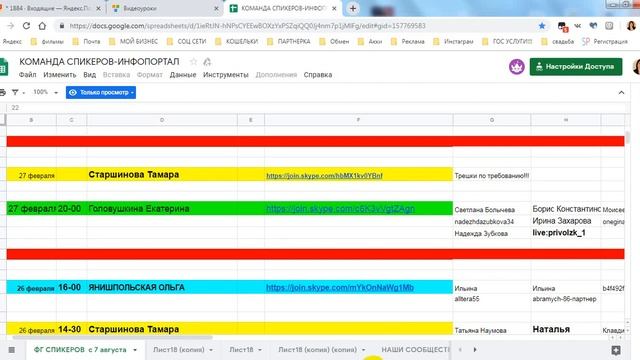Switch to the Лист18 sheet tab
This screenshot has width=640, height=360.
(x=241, y=350)
